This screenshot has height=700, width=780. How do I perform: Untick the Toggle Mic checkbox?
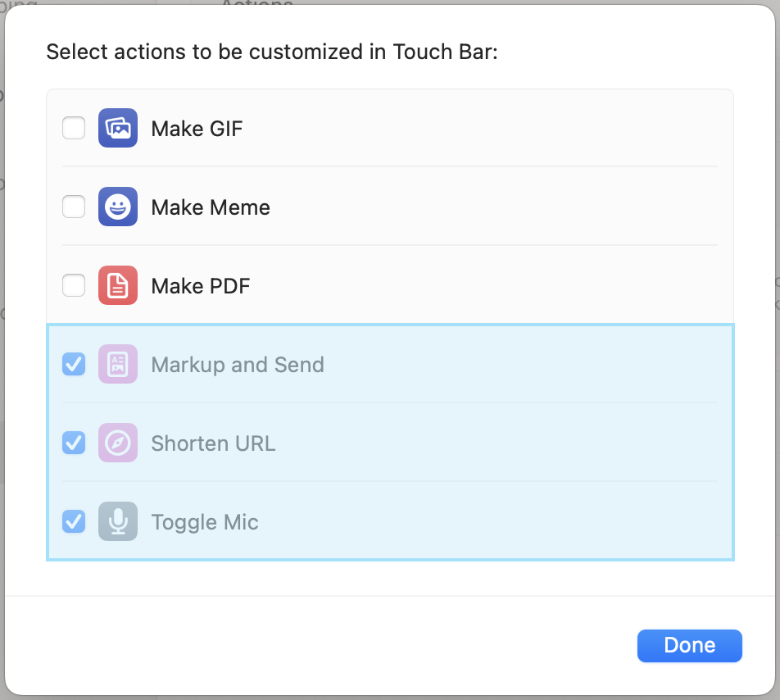click(74, 522)
